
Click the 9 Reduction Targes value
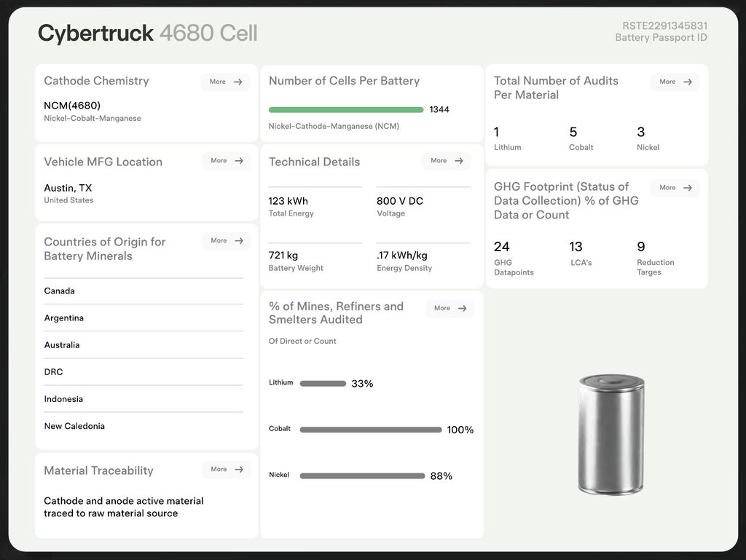click(641, 247)
